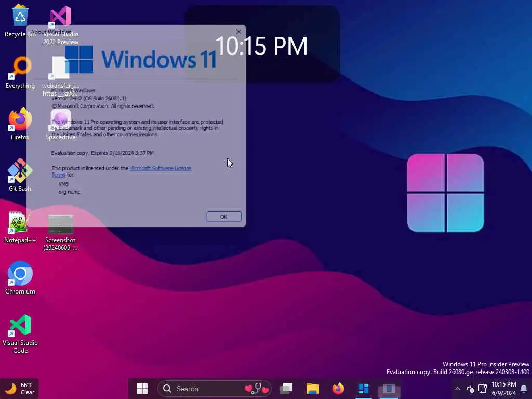The width and height of the screenshot is (532, 399).
Task: Open the Microsoft Software License Terms link
Action: [160, 168]
